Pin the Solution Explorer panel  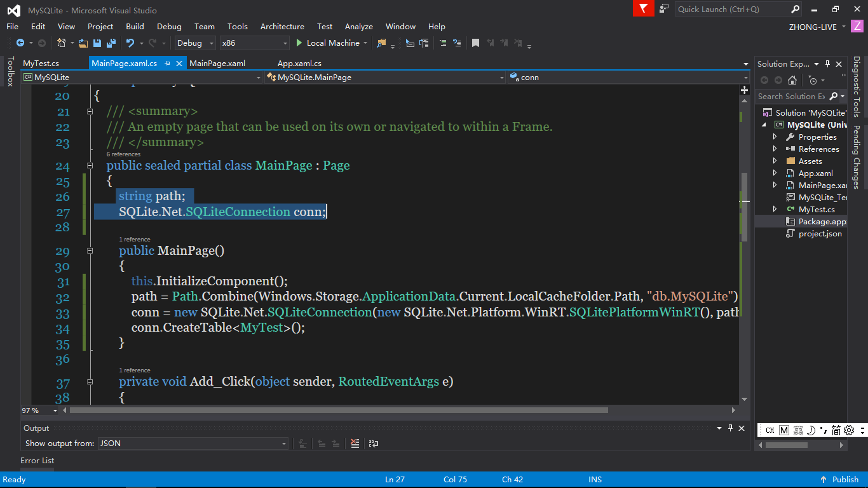click(828, 64)
